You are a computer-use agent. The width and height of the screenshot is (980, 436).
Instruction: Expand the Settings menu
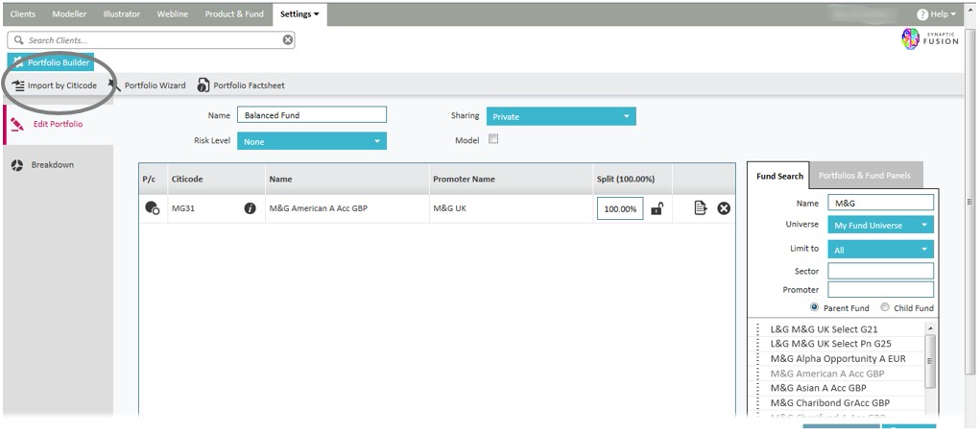pyautogui.click(x=299, y=13)
